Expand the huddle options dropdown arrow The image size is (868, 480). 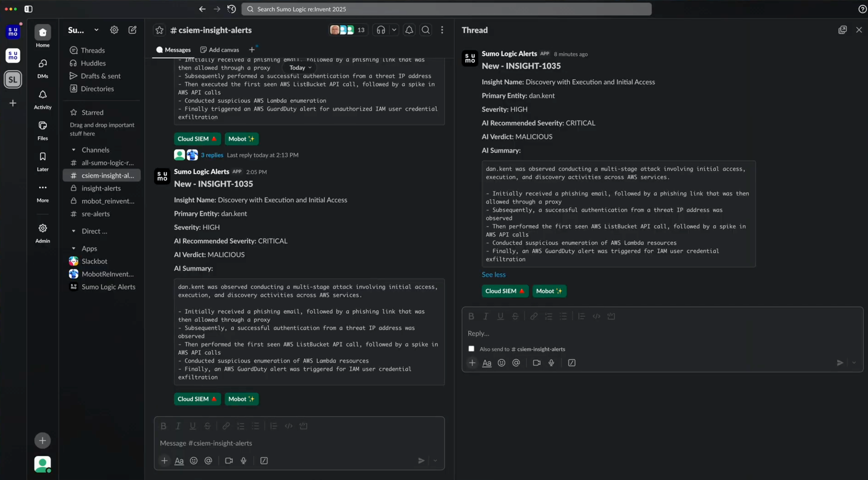pyautogui.click(x=394, y=30)
